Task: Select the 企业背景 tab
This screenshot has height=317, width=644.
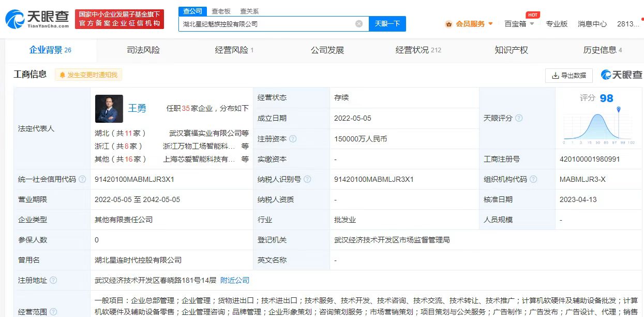Action: (x=50, y=50)
